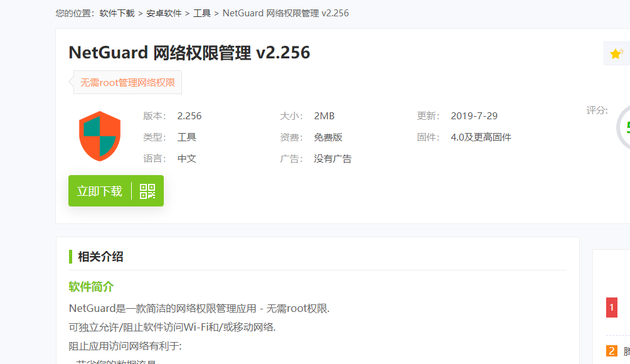Click the NetGuard 网络权限管理 v2.256 title
The image size is (630, 364).
pos(190,53)
